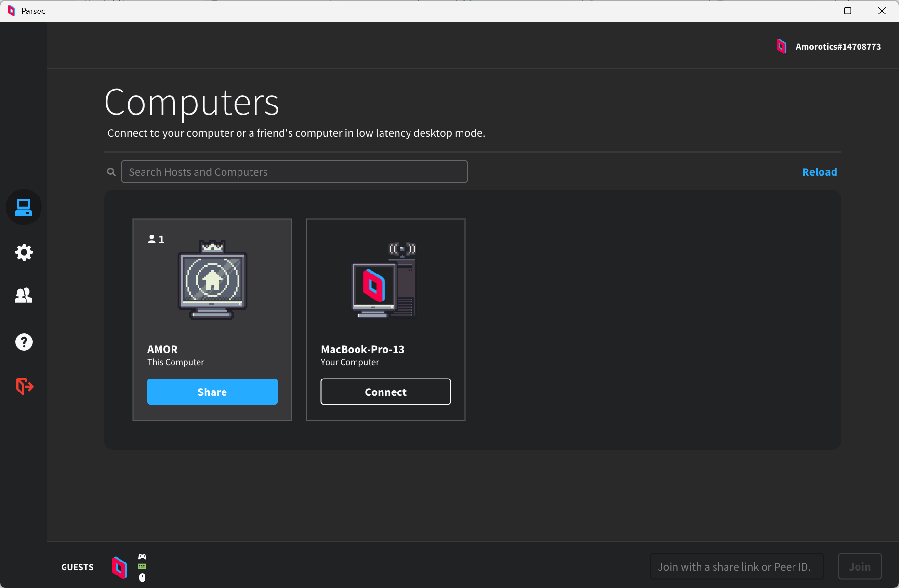Image resolution: width=899 pixels, height=588 pixels.
Task: Share the AMOR computer
Action: [x=212, y=392]
